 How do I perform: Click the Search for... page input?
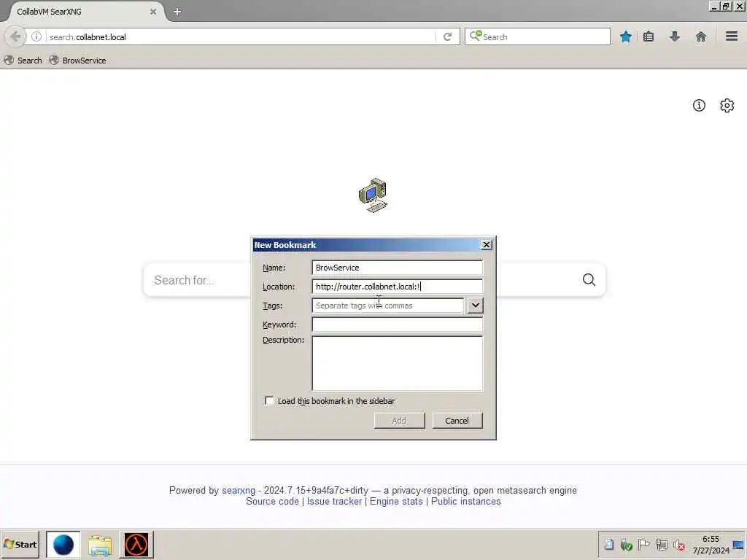pyautogui.click(x=198, y=280)
